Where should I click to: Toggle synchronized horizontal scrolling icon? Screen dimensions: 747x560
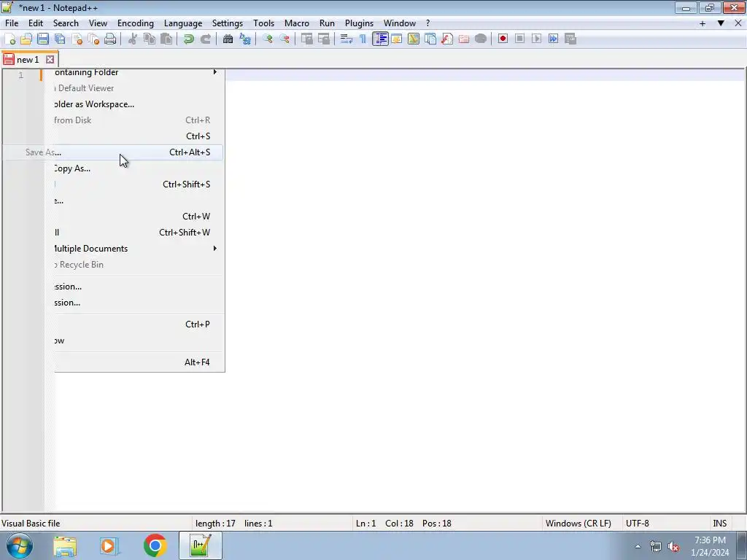click(x=323, y=39)
